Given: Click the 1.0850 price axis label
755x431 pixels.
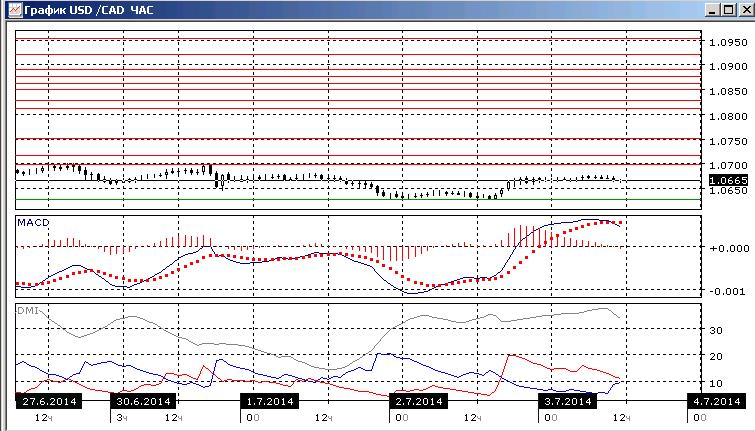Looking at the screenshot, I should 729,91.
